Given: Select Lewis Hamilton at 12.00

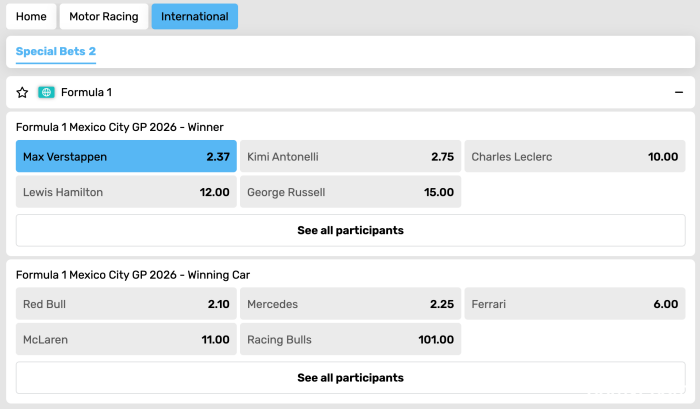Looking at the screenshot, I should pyautogui.click(x=126, y=192).
